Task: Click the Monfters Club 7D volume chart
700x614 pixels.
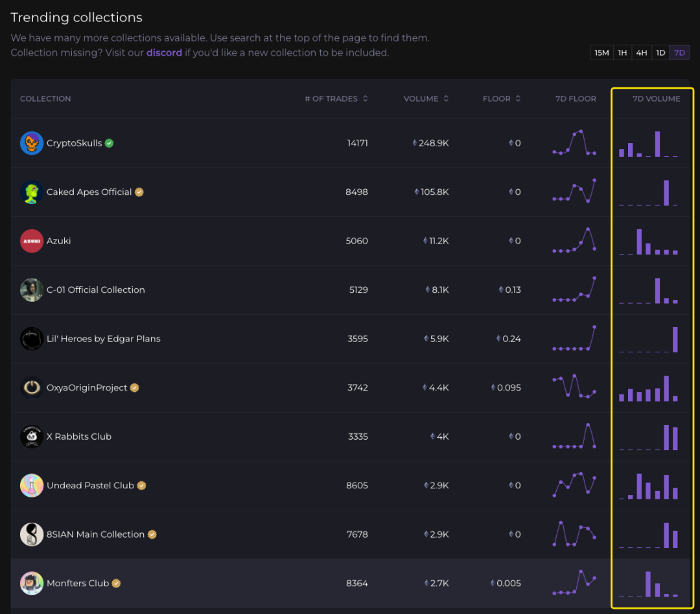Action: [648, 584]
